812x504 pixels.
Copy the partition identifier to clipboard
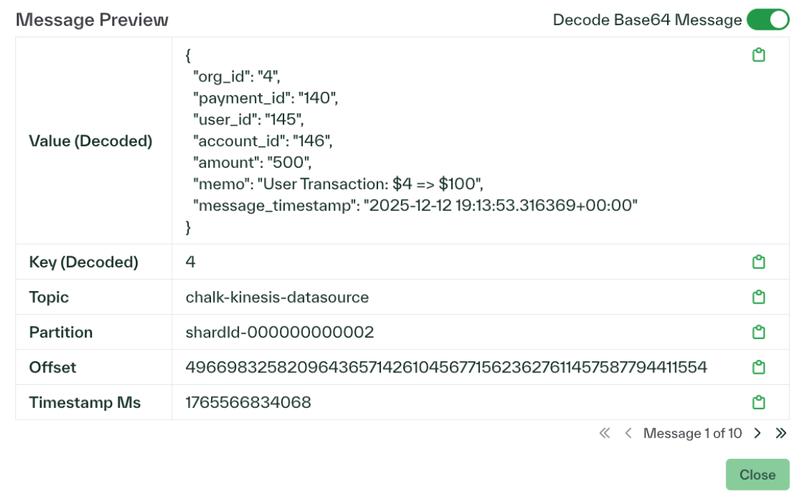pos(758,332)
